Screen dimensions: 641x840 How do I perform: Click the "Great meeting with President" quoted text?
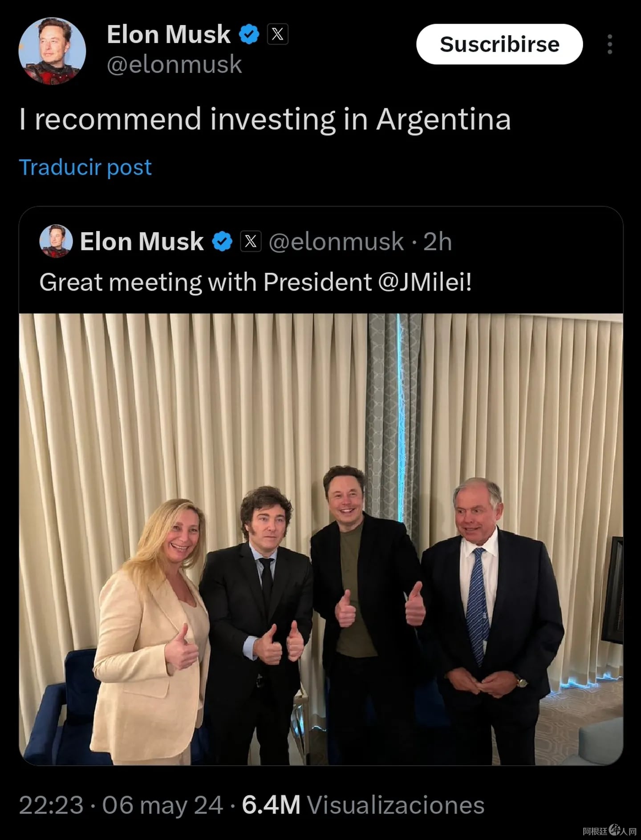pyautogui.click(x=205, y=282)
